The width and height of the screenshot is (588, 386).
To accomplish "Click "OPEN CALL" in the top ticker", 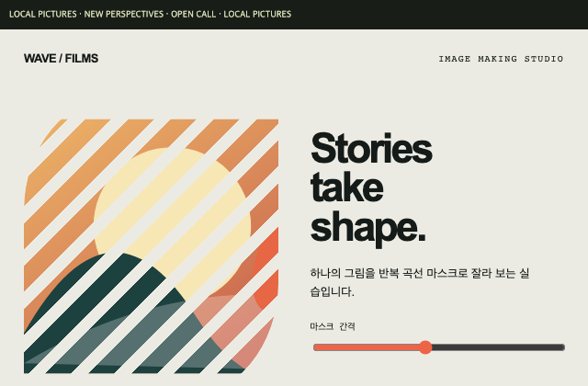I will [x=194, y=15].
